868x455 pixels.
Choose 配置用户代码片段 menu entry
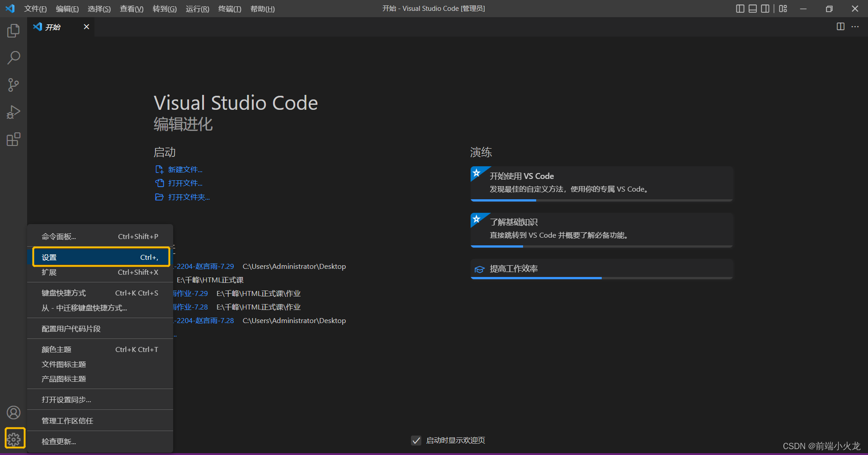tap(100, 329)
